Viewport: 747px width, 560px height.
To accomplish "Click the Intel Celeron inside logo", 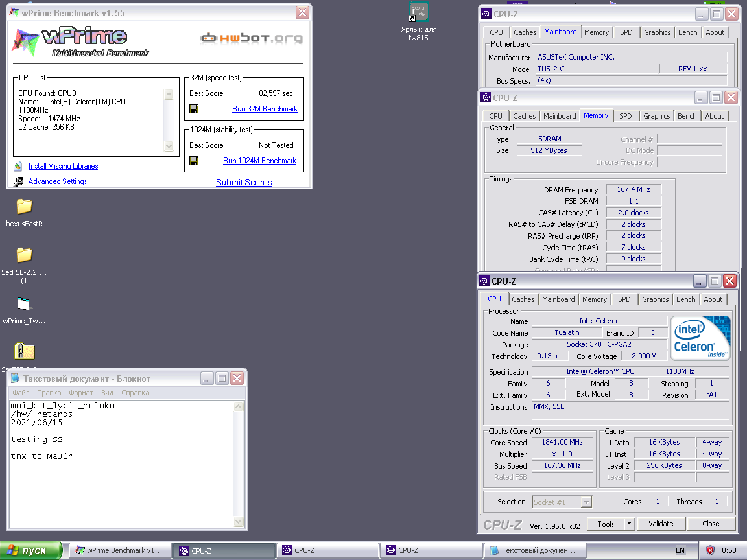I will pyautogui.click(x=700, y=338).
